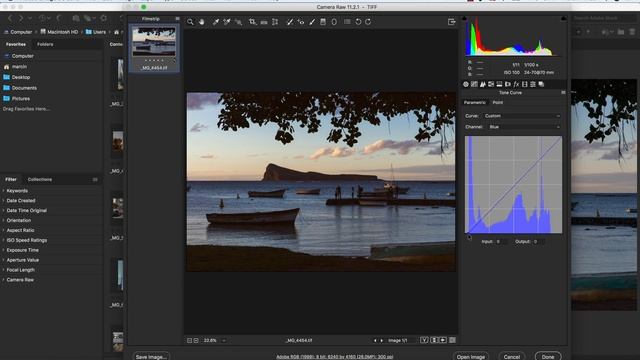The image size is (640, 360).
Task: Select the Transform tool
Action: [x=275, y=22]
